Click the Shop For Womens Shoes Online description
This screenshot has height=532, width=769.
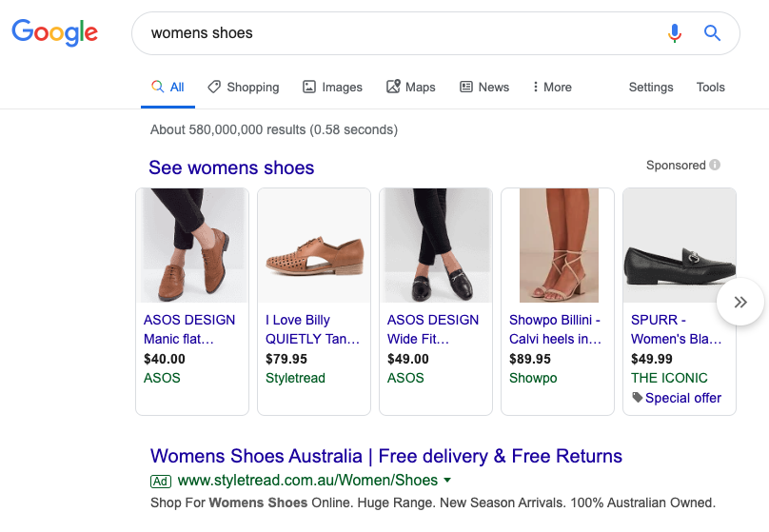pyautogui.click(x=433, y=503)
